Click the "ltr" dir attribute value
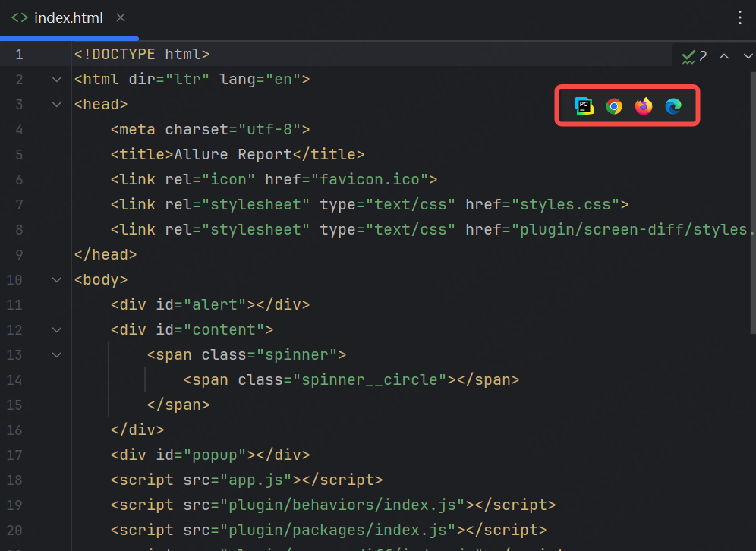The width and height of the screenshot is (756, 551). coord(187,80)
